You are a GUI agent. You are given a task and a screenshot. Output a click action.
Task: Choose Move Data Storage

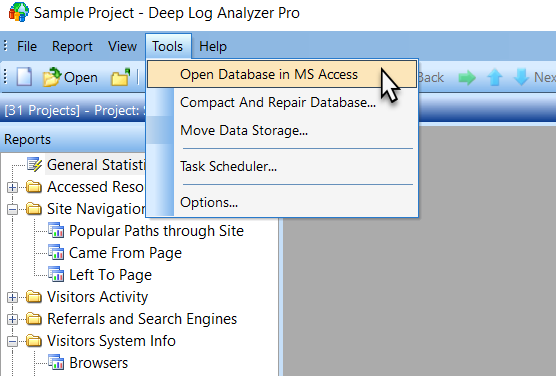tap(282, 131)
